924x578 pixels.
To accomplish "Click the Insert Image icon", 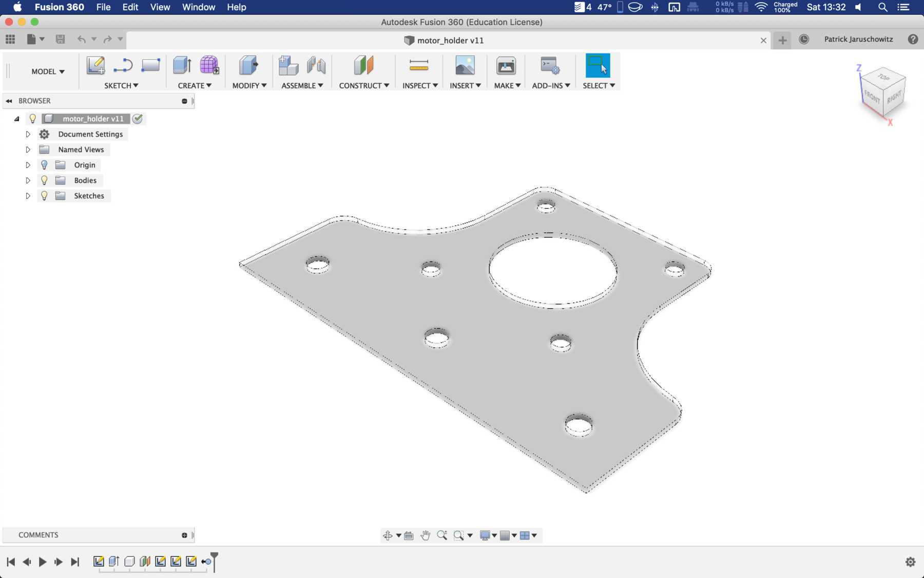I will point(465,66).
